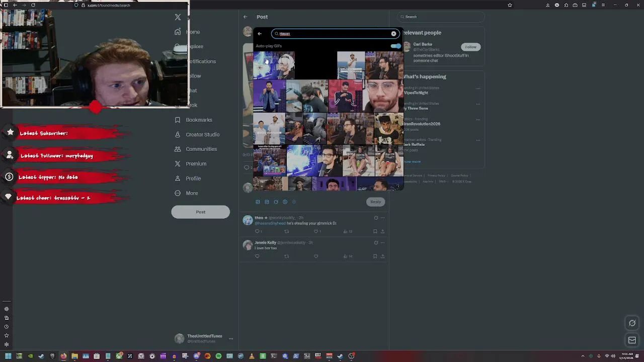Open more options on theo's comment
The image size is (644, 362).
click(382, 218)
